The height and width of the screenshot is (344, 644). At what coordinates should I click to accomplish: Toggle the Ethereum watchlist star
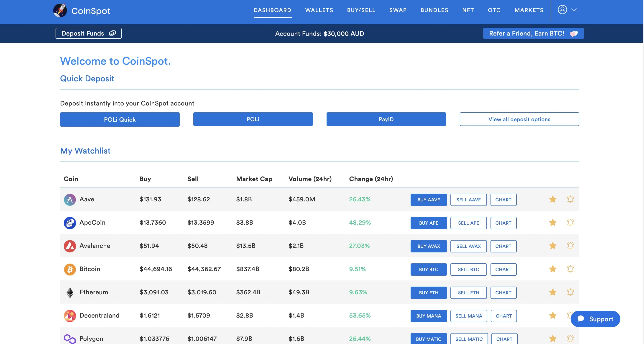552,292
